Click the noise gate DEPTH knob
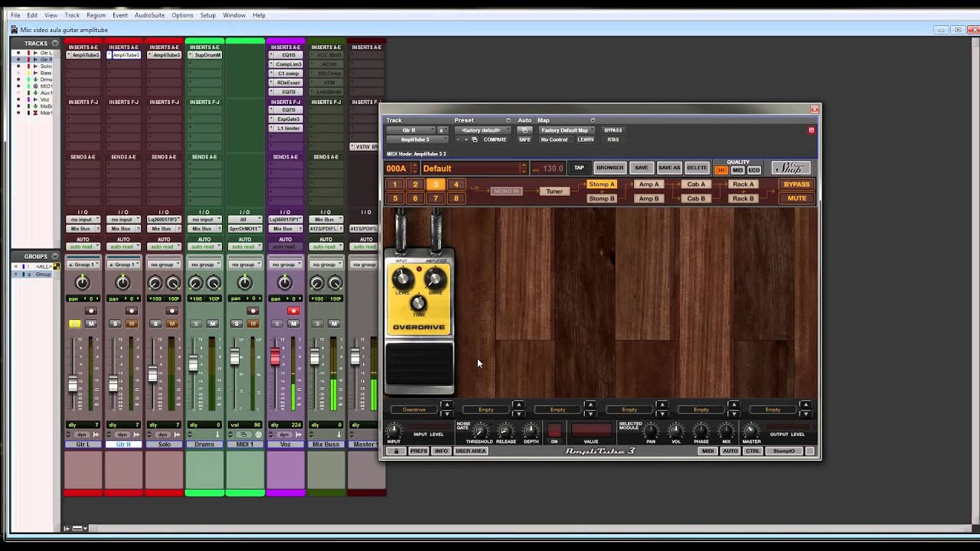980x551 pixels. pos(531,432)
